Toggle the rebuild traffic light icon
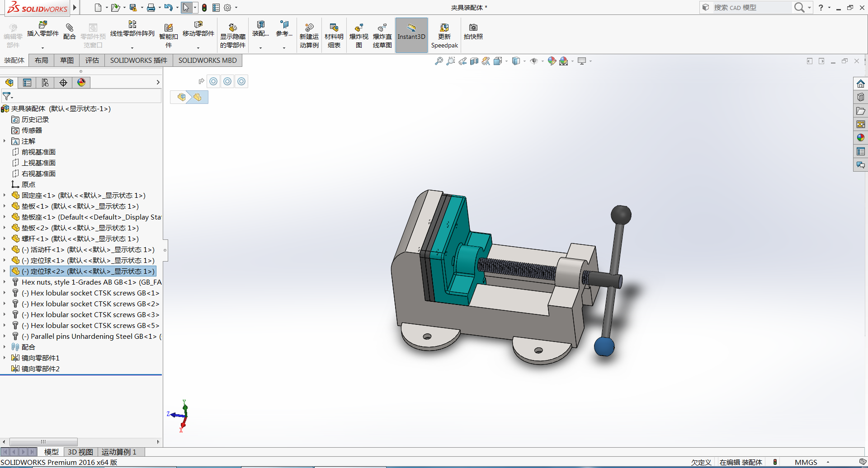The width and height of the screenshot is (868, 468). click(x=204, y=8)
